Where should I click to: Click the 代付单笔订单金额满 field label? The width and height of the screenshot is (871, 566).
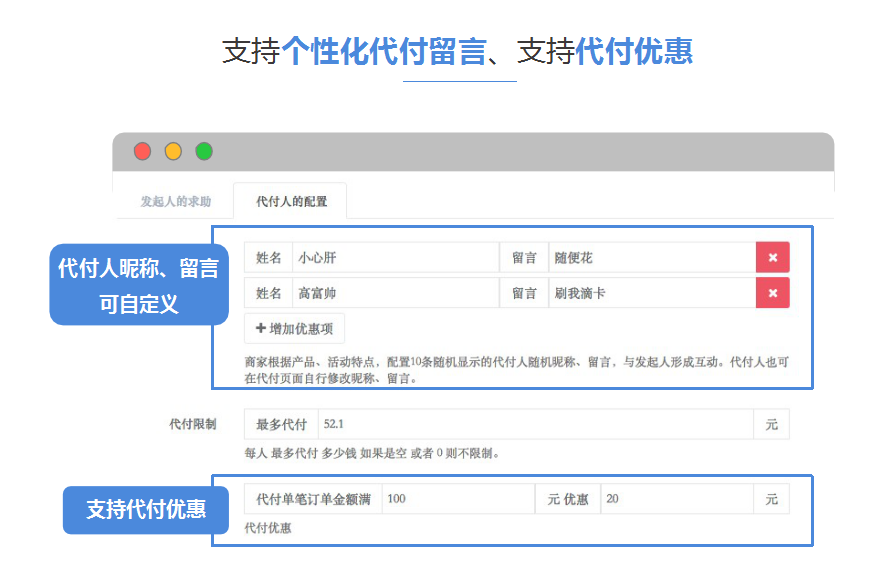coord(312,499)
